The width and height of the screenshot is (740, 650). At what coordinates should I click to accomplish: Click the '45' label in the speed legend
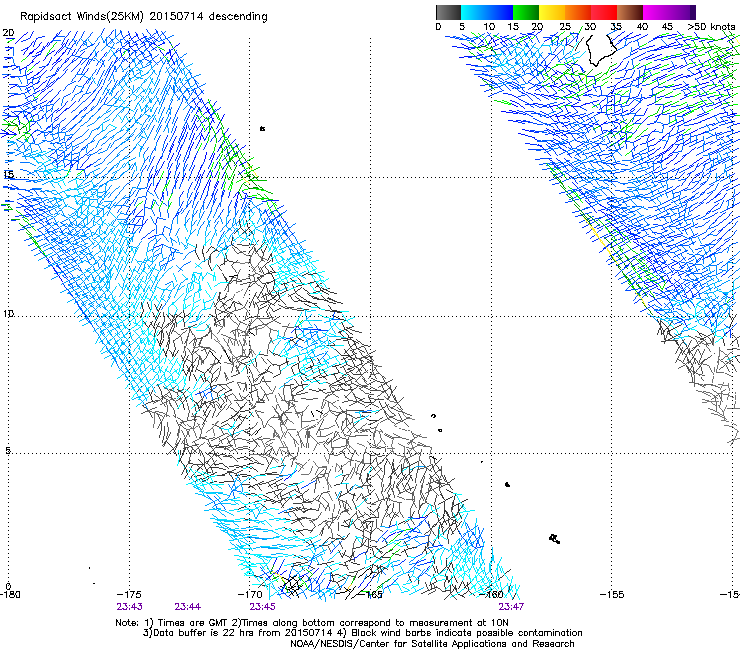point(667,27)
